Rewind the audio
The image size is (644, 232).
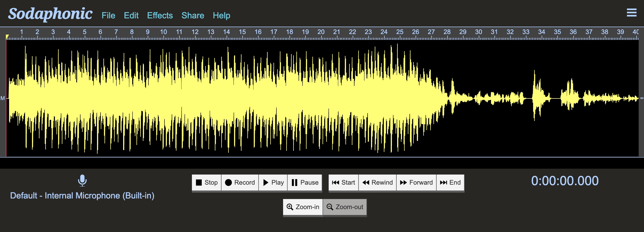377,183
